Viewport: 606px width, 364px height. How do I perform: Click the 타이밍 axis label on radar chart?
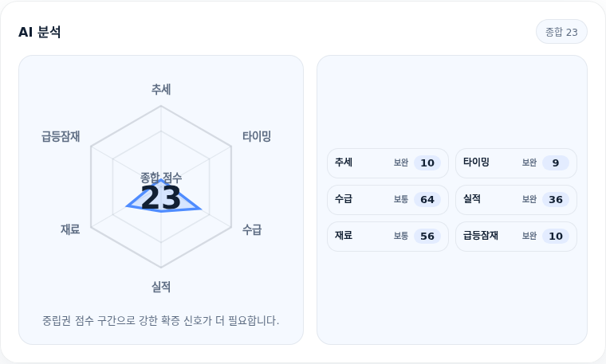[257, 136]
